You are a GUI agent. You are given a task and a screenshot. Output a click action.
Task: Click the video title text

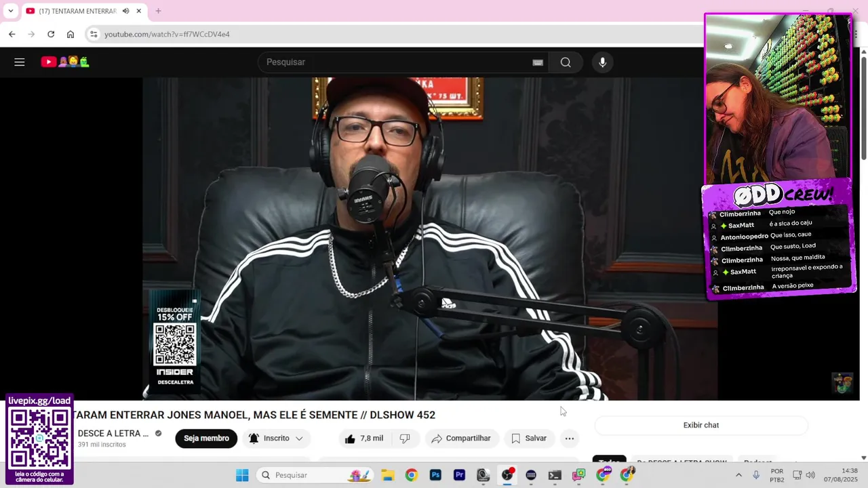pyautogui.click(x=253, y=415)
